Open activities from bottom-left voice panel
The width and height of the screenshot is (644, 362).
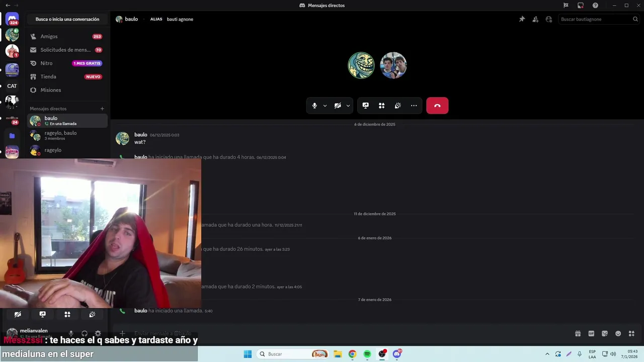(67, 314)
